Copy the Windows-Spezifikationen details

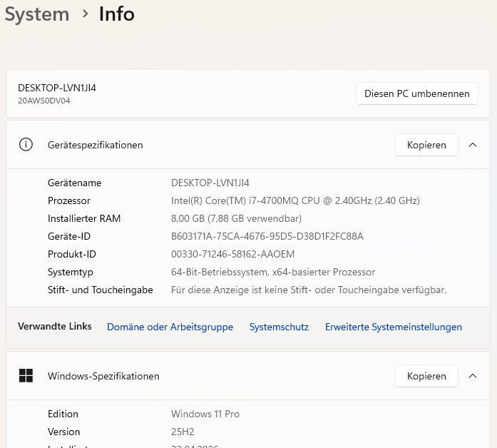pos(426,376)
